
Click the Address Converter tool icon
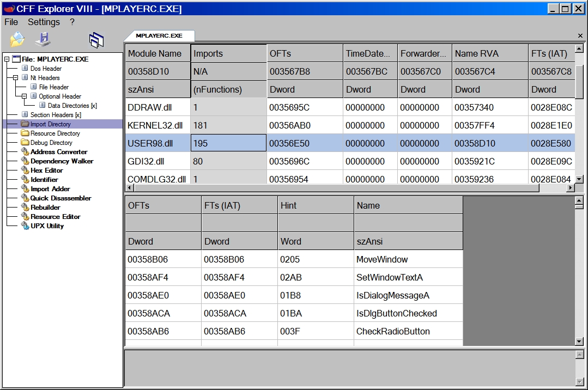point(25,151)
